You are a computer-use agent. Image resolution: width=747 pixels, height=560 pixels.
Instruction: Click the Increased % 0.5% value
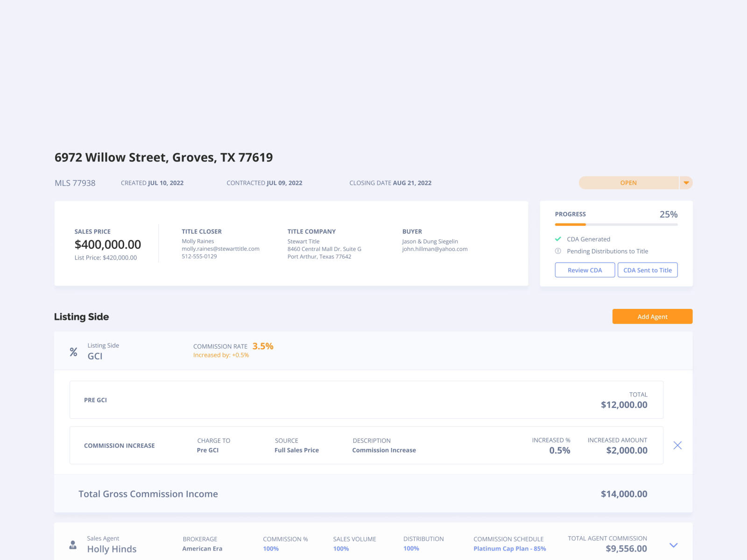559,450
